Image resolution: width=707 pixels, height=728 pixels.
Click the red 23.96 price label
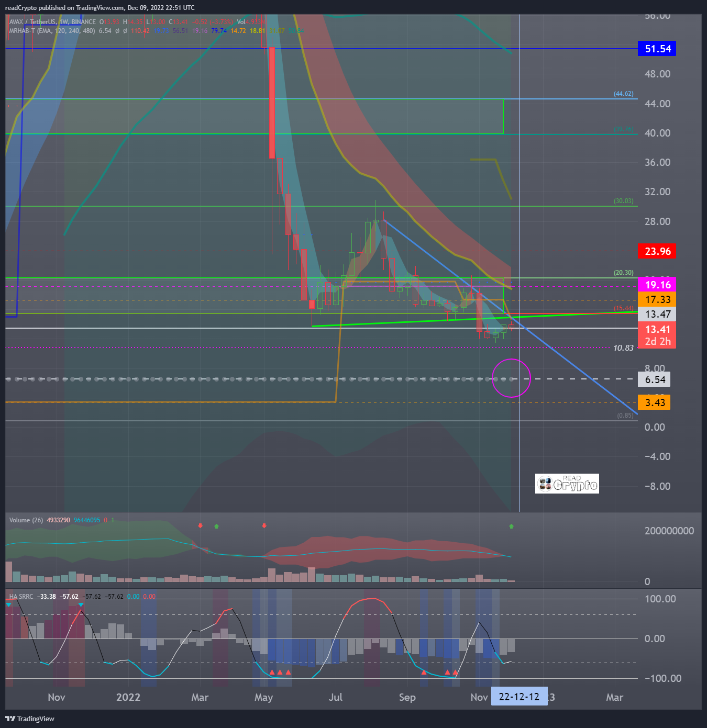click(x=657, y=251)
